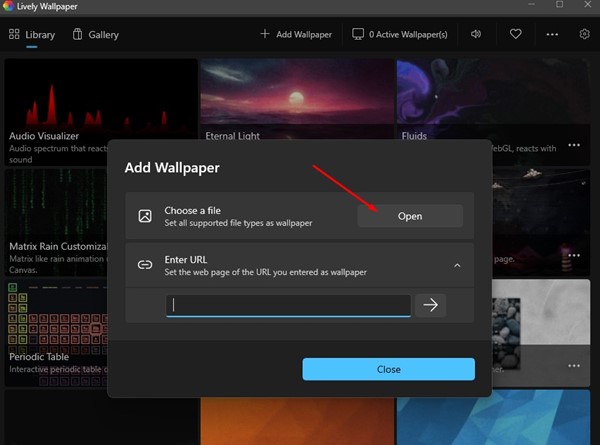
Task: Collapse the Enter URL section chevron
Action: (x=457, y=265)
